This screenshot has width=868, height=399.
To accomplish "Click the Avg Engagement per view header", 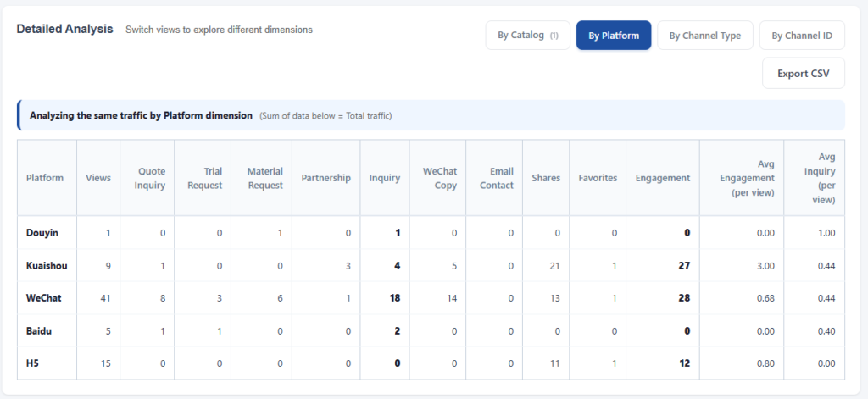I will (x=742, y=178).
